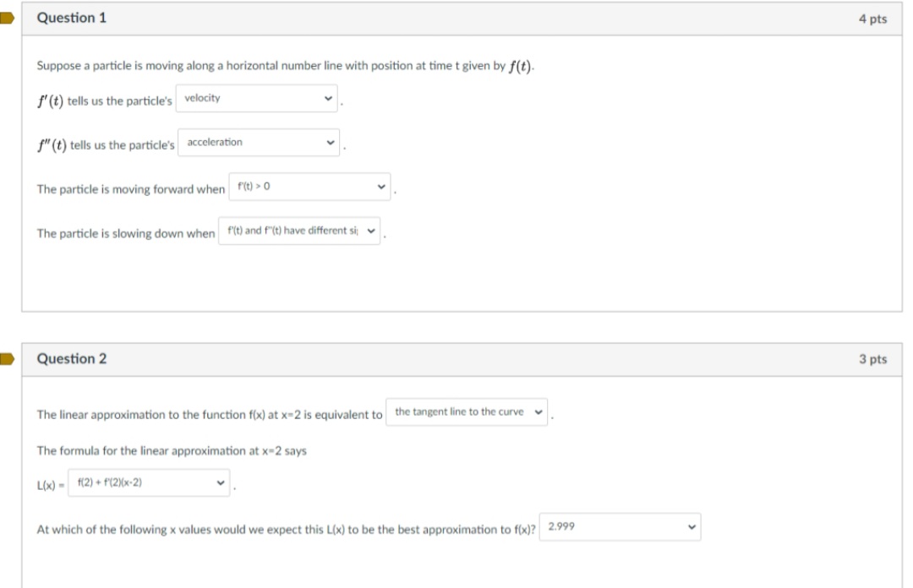Viewport: 913px width, 588px height.
Task: Click the chevron arrow on the velocity dropdown
Action: pos(328,99)
